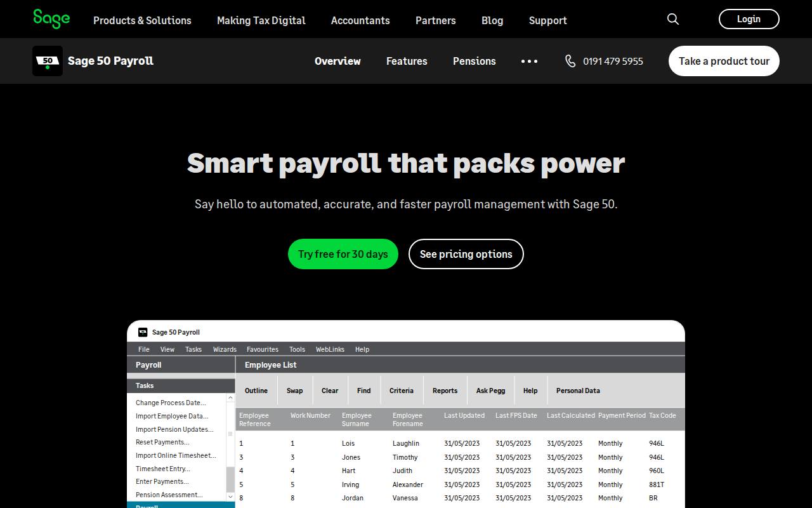Select Timesheet Entry task
Image resolution: width=812 pixels, height=508 pixels.
[x=163, y=469]
